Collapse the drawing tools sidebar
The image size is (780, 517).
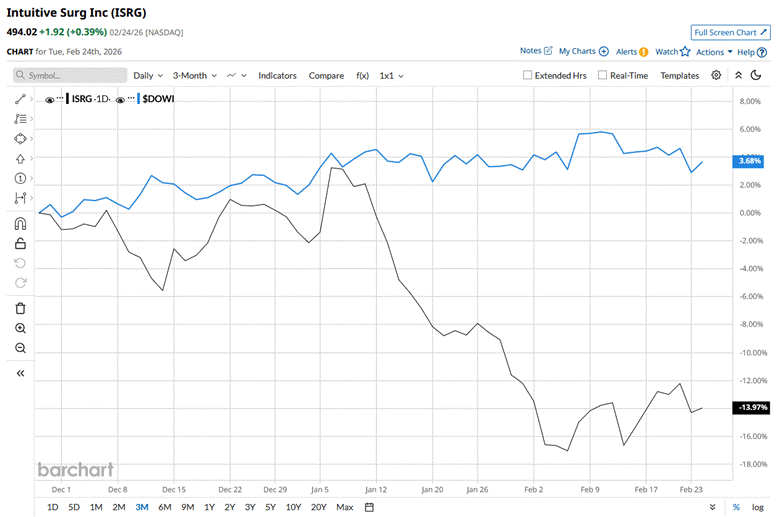(x=20, y=373)
